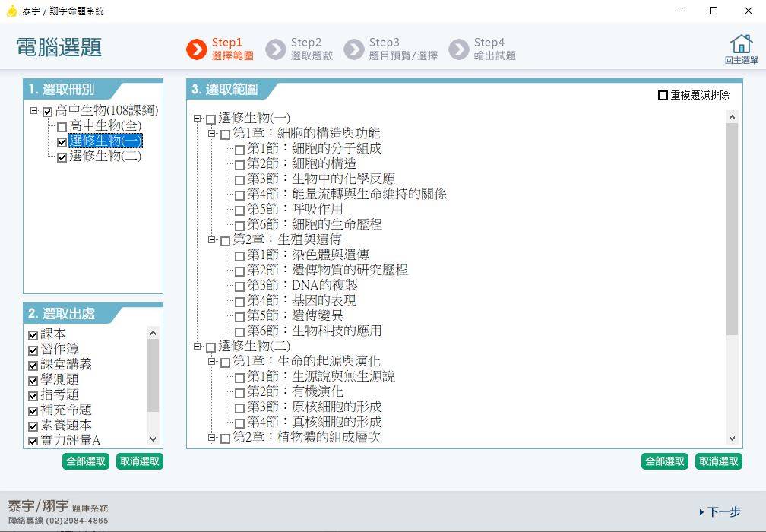Select 第3節：原核細胞的形成 row
The height and width of the screenshot is (532, 766).
[315, 407]
